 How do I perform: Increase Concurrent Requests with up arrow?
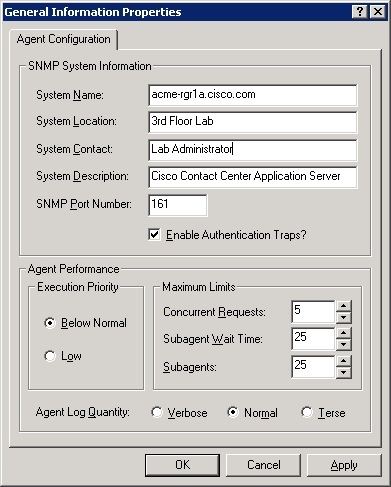click(x=344, y=306)
